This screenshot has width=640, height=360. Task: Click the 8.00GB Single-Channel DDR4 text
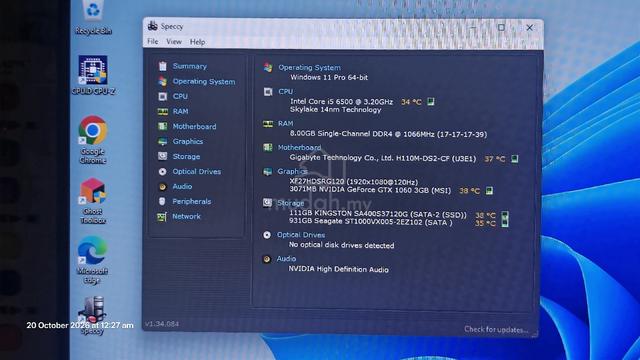388,133
